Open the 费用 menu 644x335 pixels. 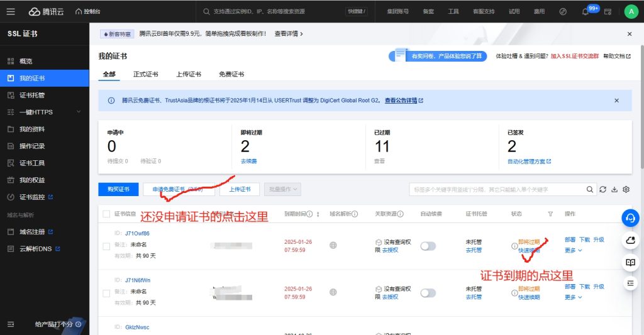click(539, 11)
